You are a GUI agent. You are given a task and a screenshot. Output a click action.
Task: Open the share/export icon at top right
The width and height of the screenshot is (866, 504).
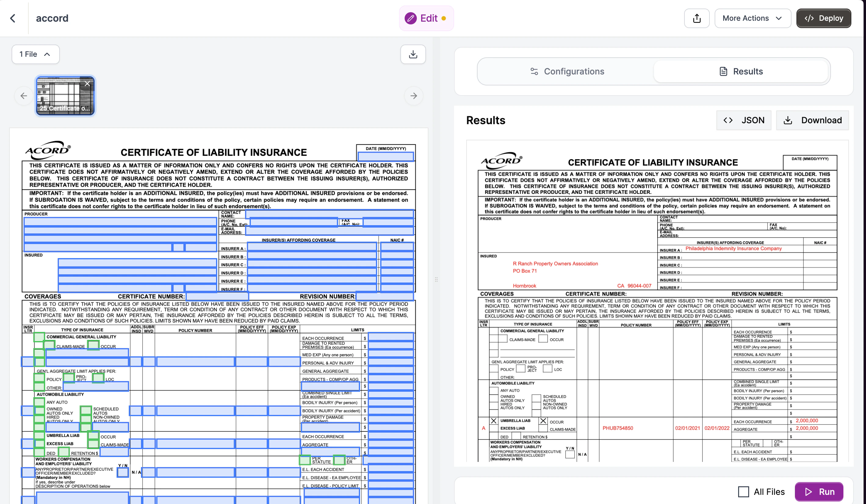pyautogui.click(x=697, y=18)
